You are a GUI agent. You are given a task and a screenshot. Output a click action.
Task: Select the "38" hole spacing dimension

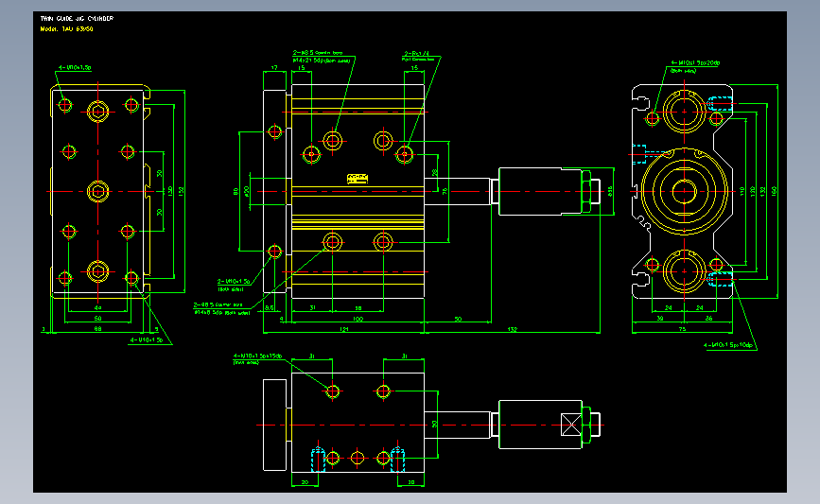[x=358, y=308]
